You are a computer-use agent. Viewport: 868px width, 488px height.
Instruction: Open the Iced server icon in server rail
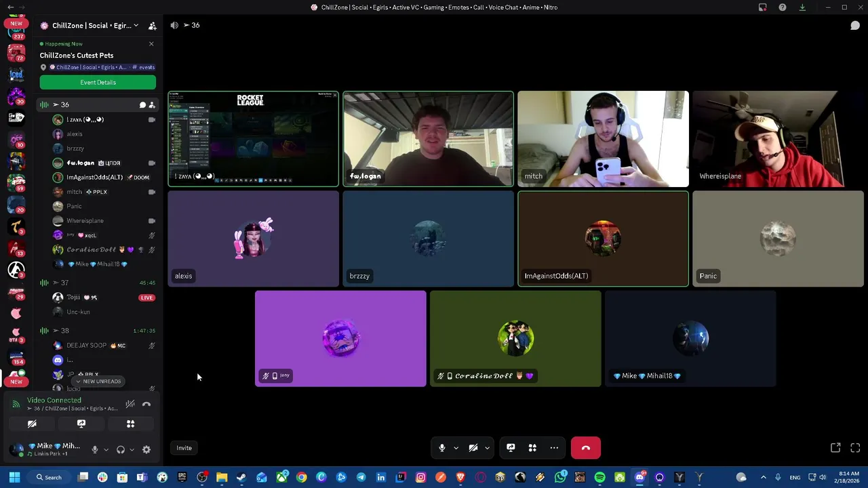16,74
